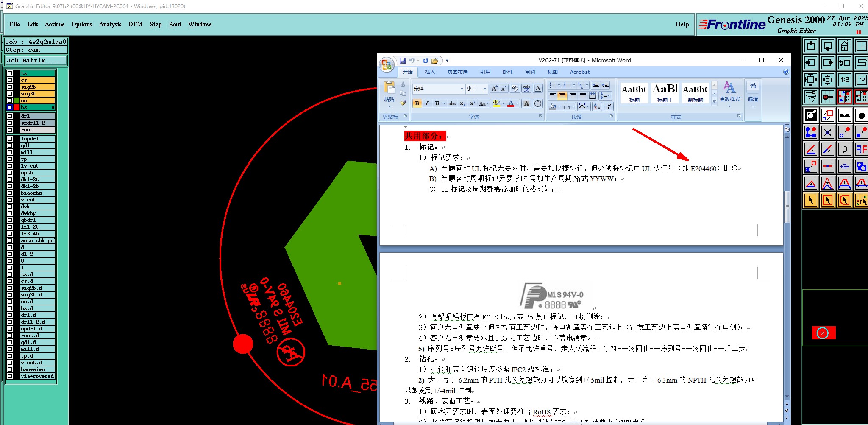Screen dimensions: 868x425
Task: Click the question mark help icon in Genesis toolbar
Action: (x=861, y=80)
